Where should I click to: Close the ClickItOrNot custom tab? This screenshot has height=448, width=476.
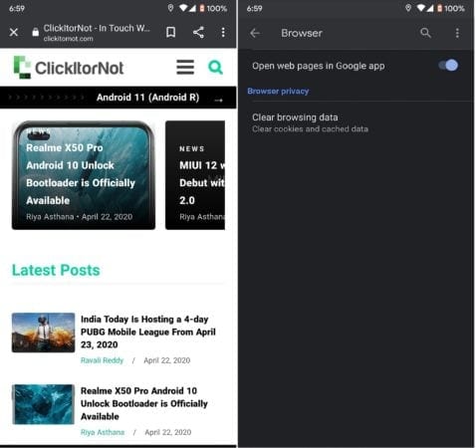point(14,33)
